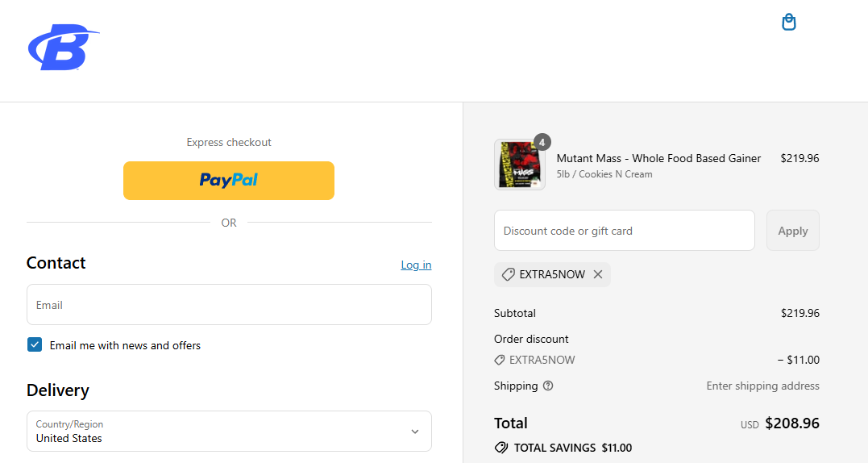This screenshot has height=463, width=868.
Task: Click the USD currency label
Action: tap(750, 425)
